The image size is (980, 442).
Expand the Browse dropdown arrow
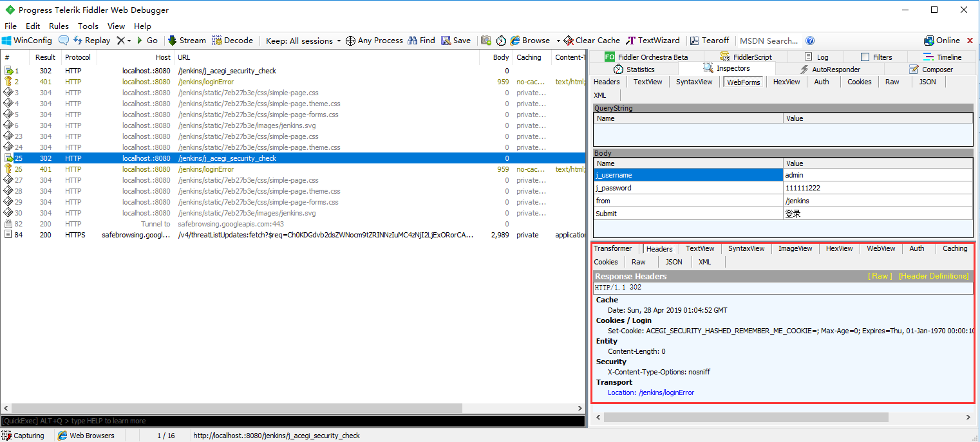coord(558,41)
